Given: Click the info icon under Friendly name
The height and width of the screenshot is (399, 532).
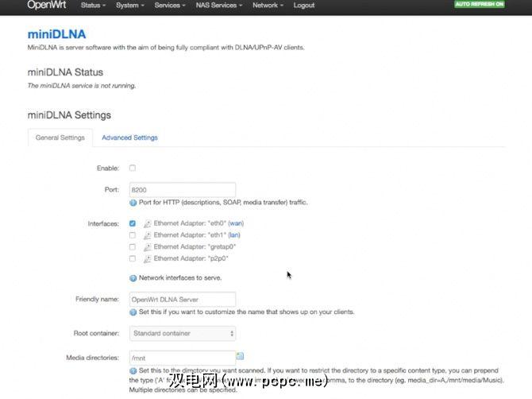Looking at the screenshot, I should pyautogui.click(x=133, y=312).
